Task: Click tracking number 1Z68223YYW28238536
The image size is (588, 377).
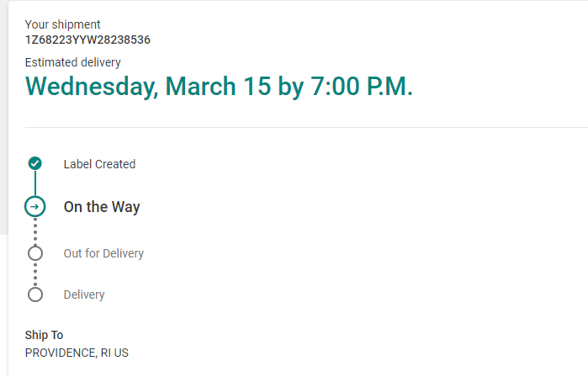Action: [87, 40]
